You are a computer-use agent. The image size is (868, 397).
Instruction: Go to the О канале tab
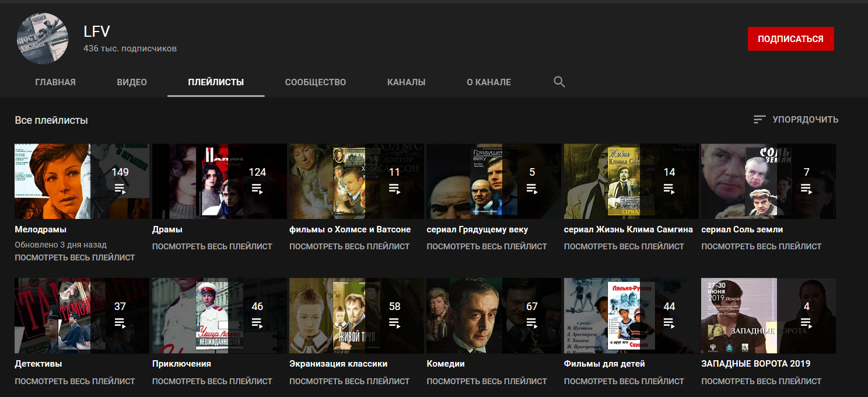[x=489, y=82]
